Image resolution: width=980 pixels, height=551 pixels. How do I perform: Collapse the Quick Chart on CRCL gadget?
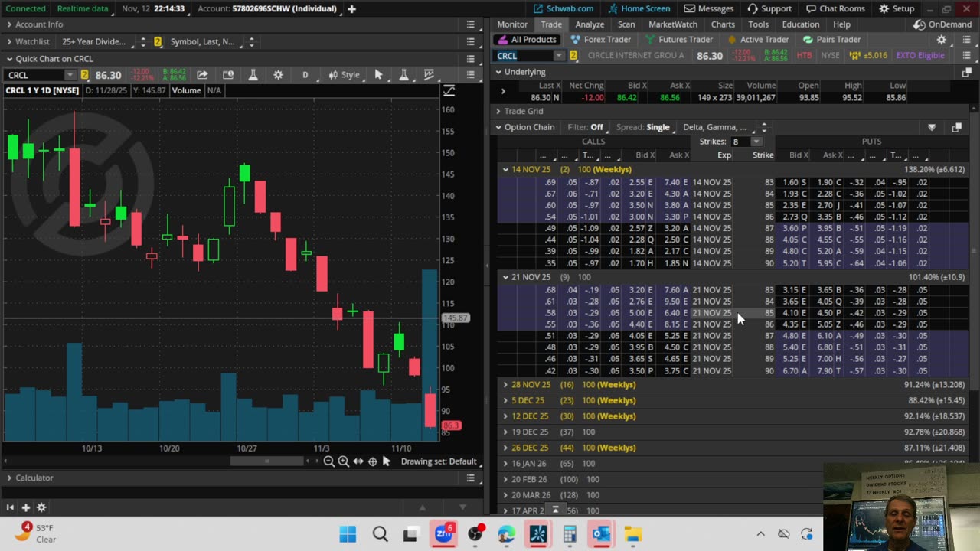tap(9, 59)
